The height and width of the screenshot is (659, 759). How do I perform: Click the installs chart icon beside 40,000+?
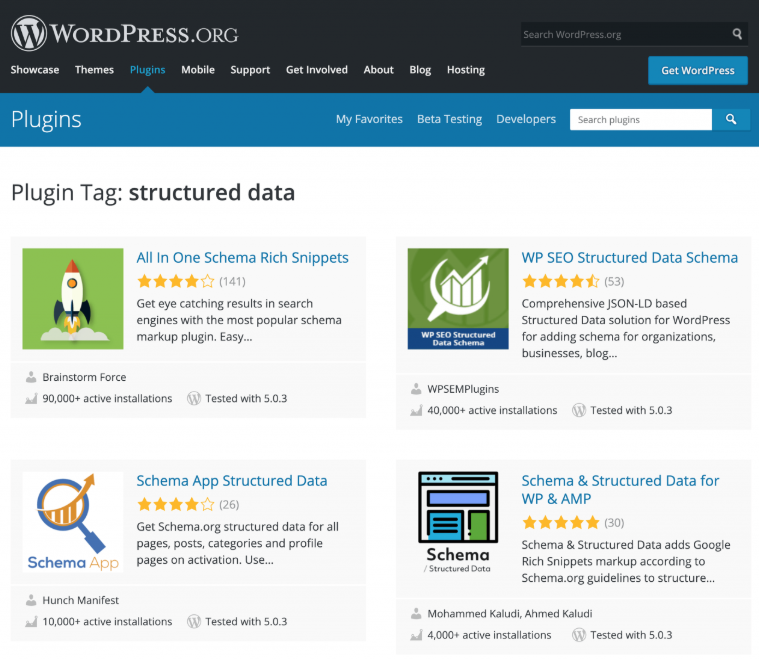coord(416,411)
